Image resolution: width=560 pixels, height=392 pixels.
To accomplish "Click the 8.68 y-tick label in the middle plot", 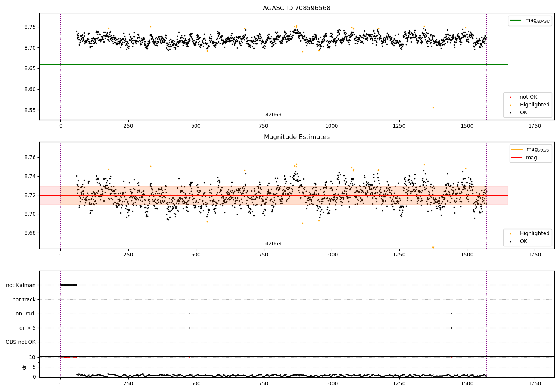I will [30, 233].
